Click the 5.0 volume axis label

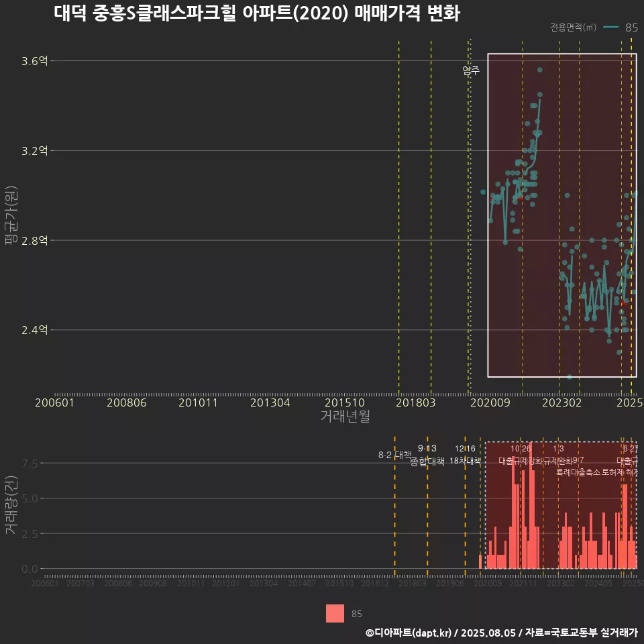pos(30,498)
